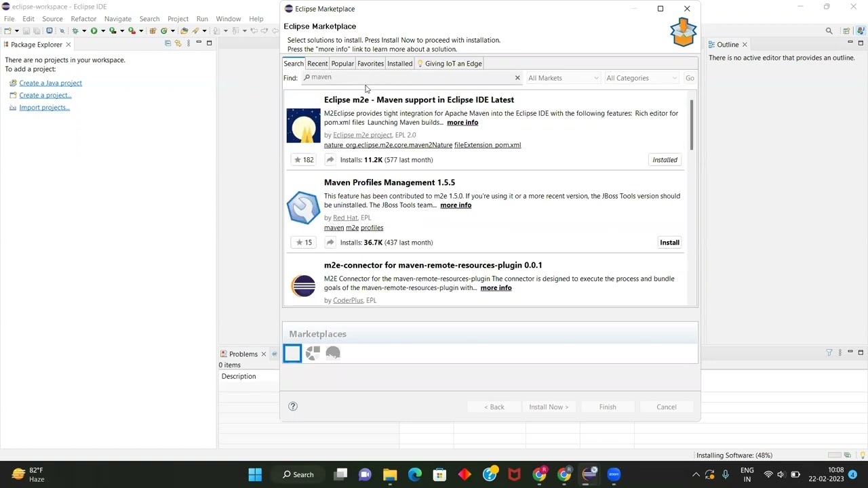Expand the New file dropdown arrow

[17, 30]
